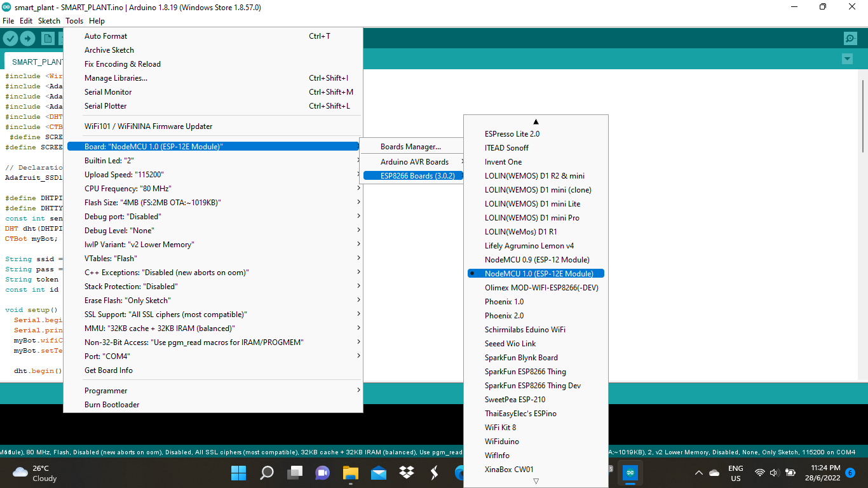Image resolution: width=868 pixels, height=488 pixels.
Task: Open WiFi101 / WiFiNINA Firmware Updater
Action: (214, 126)
